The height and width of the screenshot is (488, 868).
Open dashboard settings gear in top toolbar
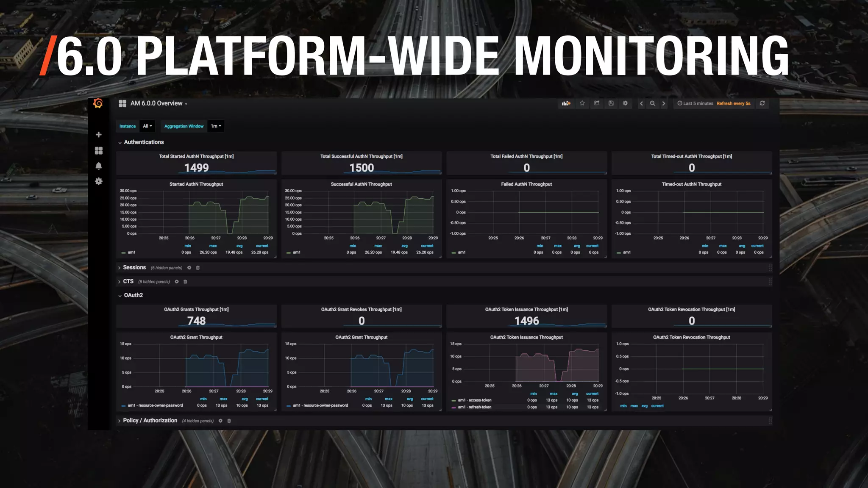pos(625,103)
